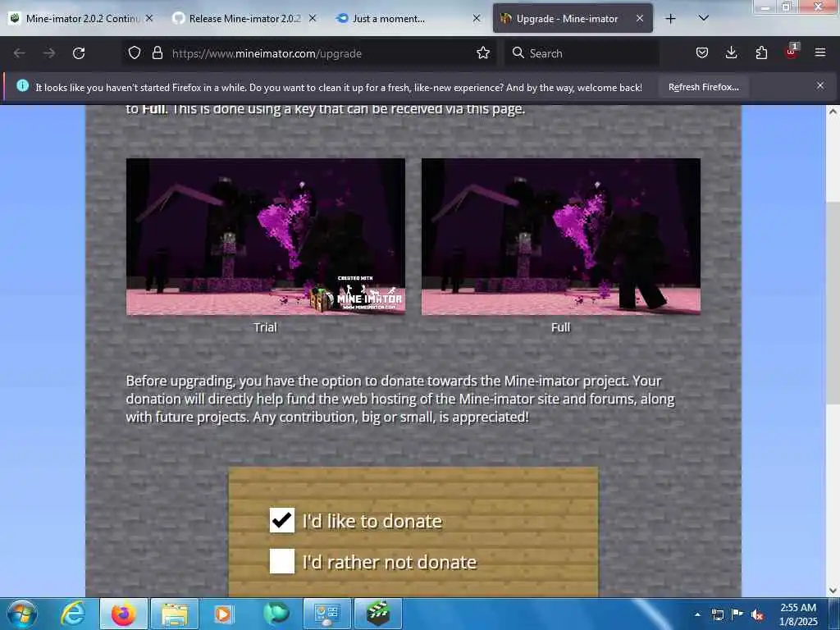
Task: Click the muted volume speaker icon
Action: [x=757, y=614]
